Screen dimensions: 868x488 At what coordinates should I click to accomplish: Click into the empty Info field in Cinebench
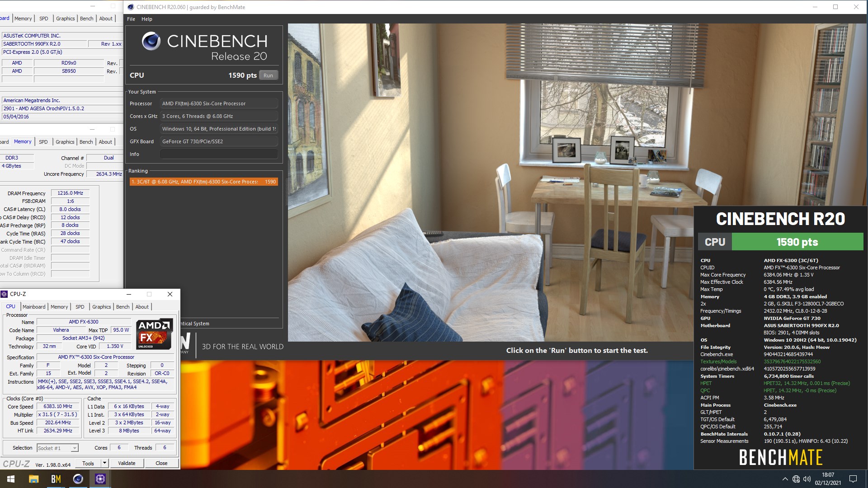(x=219, y=154)
